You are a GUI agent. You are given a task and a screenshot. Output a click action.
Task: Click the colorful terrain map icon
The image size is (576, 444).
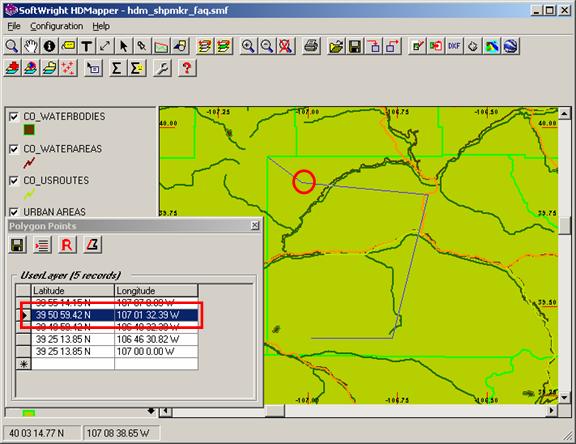492,46
